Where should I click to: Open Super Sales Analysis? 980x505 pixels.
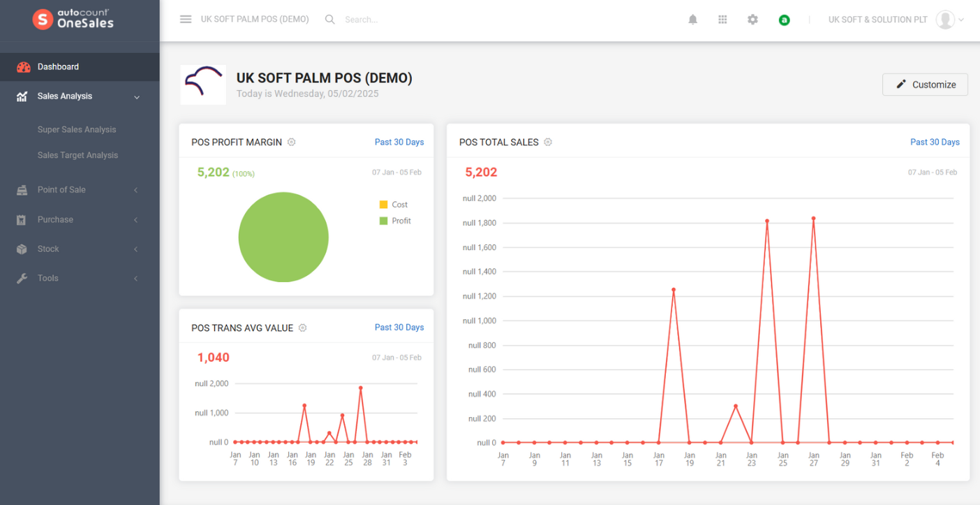pos(77,129)
